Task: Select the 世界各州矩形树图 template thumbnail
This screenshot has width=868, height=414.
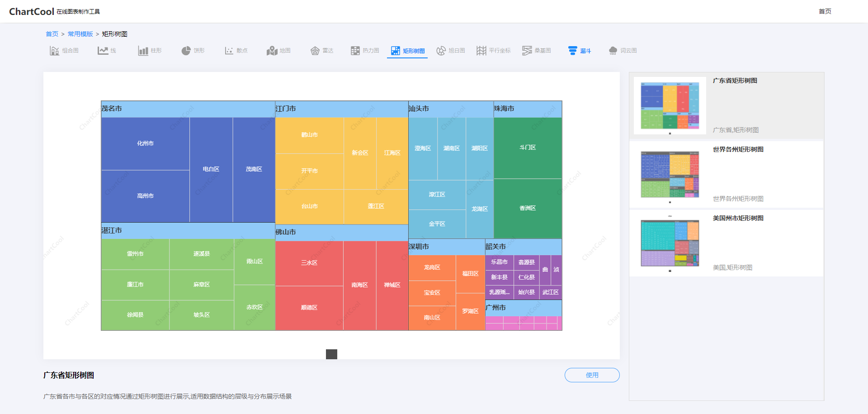Action: 670,174
